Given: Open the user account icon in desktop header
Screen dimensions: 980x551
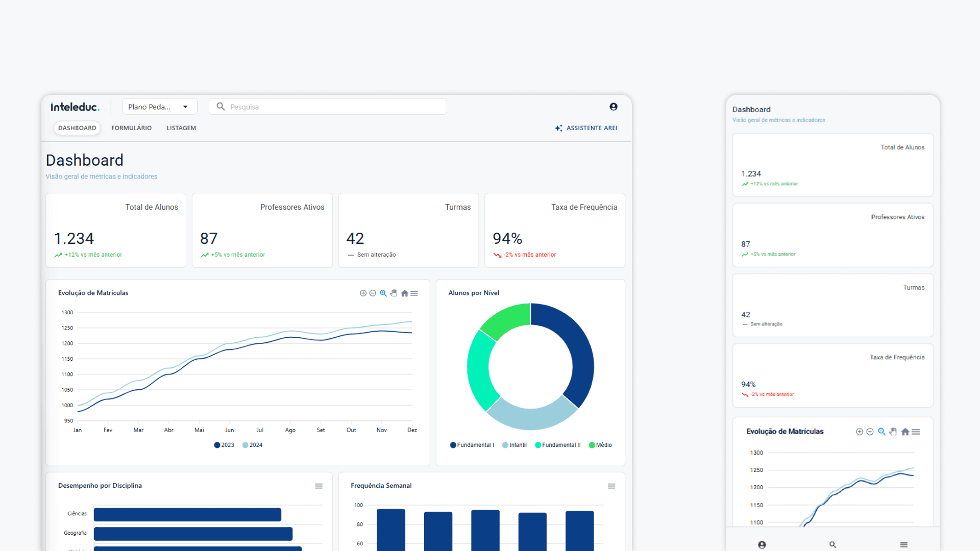Looking at the screenshot, I should [x=614, y=107].
